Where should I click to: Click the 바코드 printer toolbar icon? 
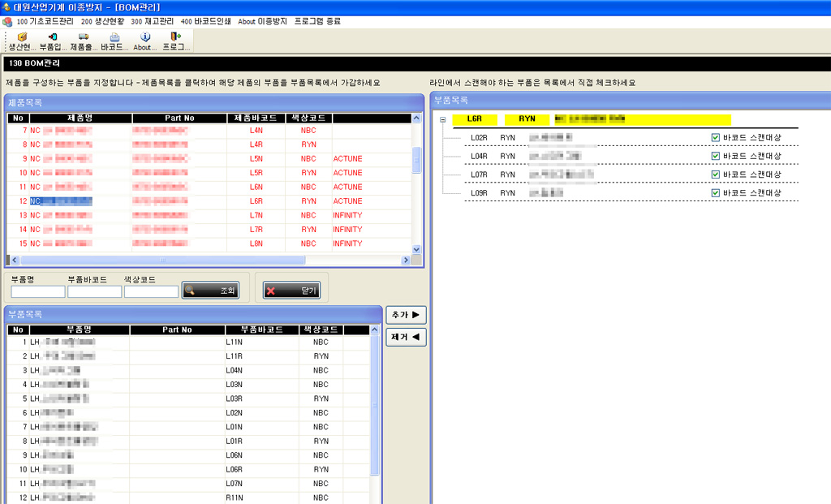[114, 37]
